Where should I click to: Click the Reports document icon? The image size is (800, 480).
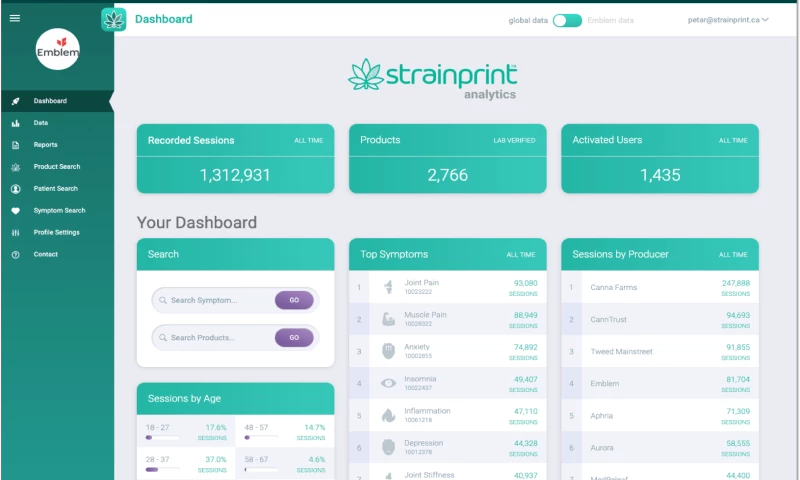tap(16, 145)
